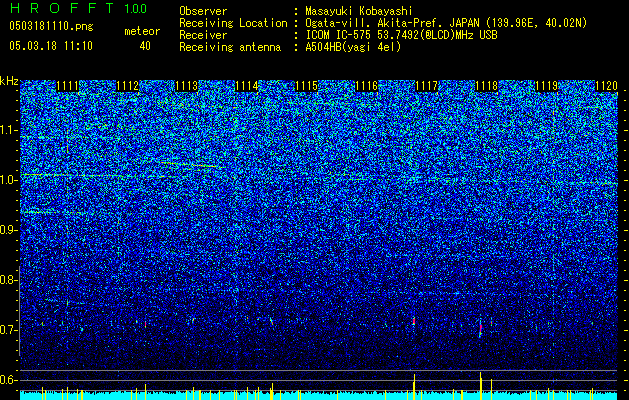Click the 1119 time marker
Viewport: 629px width, 400px height.
[x=546, y=86]
